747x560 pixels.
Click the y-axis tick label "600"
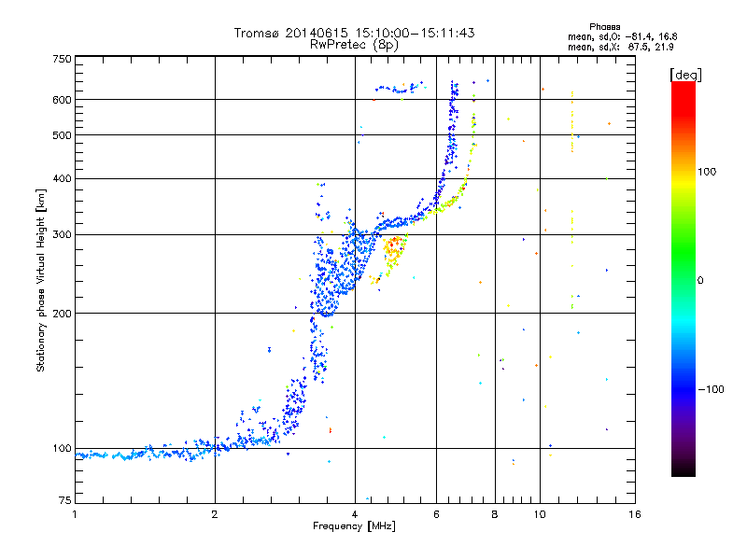[62, 100]
